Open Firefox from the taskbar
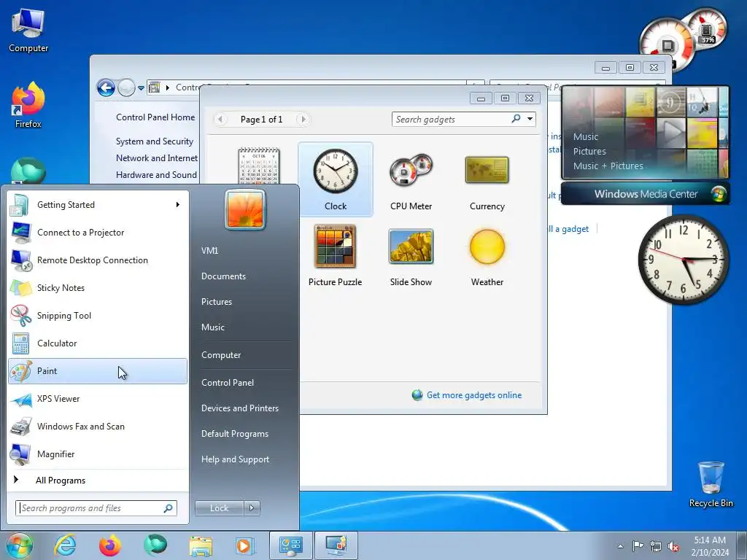 click(x=110, y=545)
